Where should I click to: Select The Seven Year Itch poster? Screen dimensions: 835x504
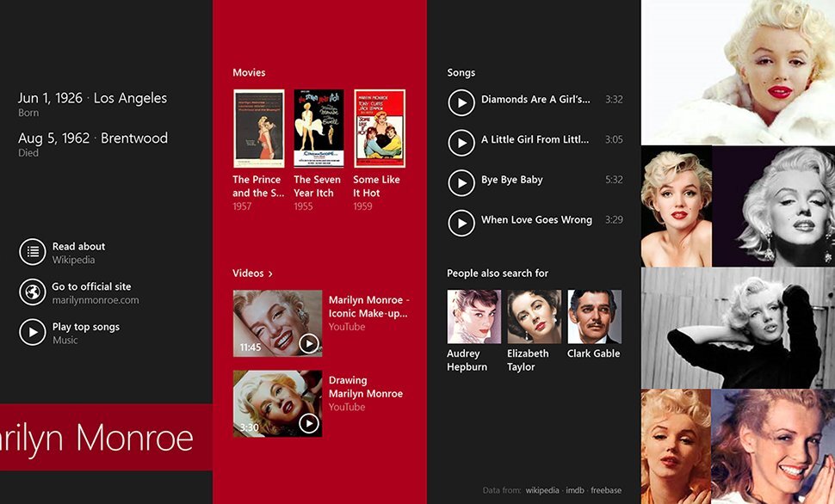[x=317, y=126]
